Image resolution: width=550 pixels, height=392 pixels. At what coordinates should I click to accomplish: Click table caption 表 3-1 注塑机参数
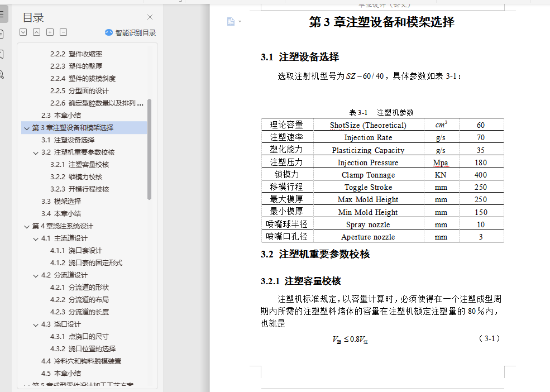point(381,112)
